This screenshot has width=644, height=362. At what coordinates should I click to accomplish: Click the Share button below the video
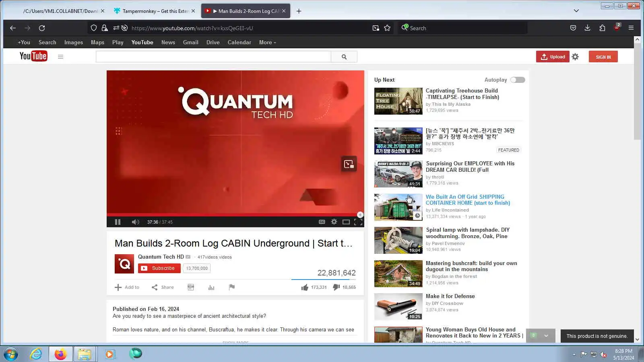coord(163,287)
